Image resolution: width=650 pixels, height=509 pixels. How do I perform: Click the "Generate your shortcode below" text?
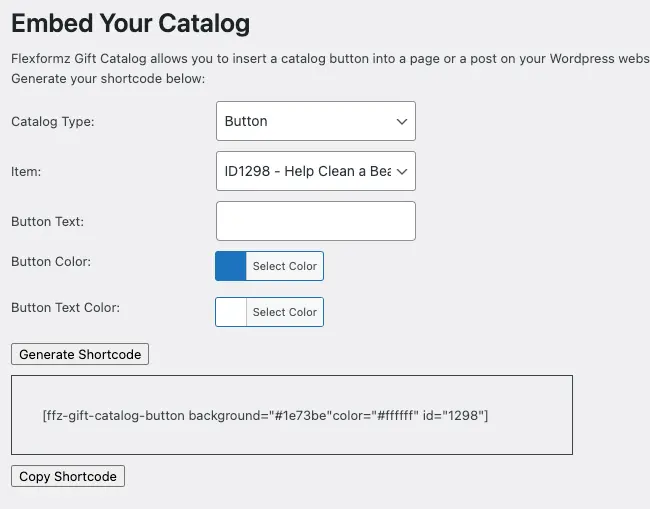pos(108,78)
